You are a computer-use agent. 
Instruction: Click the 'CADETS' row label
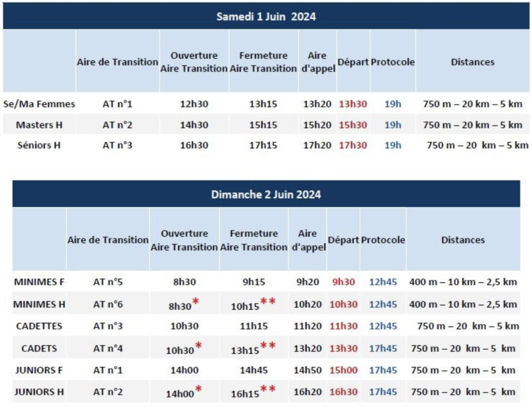pyautogui.click(x=39, y=348)
